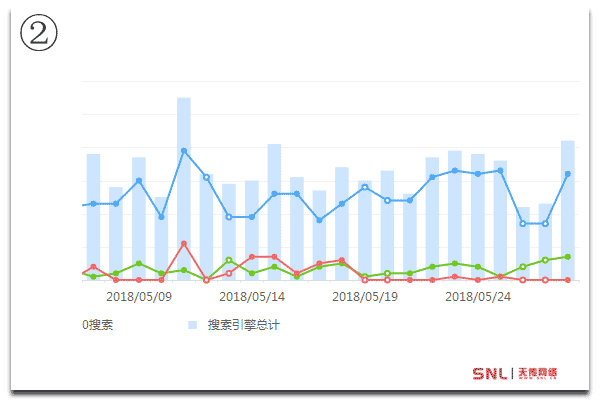Select the 2018/05/24 date axis label

pos(478,297)
